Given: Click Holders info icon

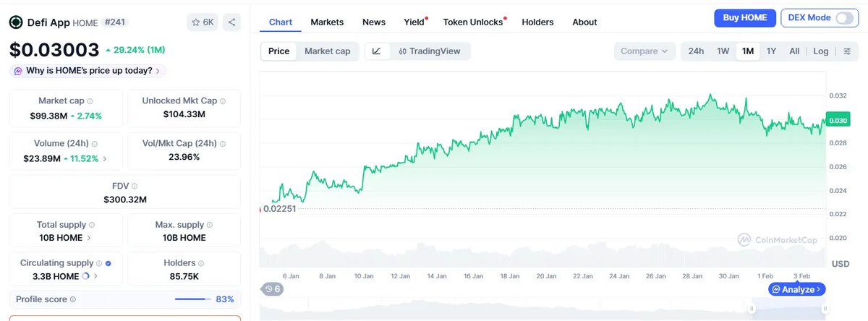Looking at the screenshot, I should (x=203, y=263).
